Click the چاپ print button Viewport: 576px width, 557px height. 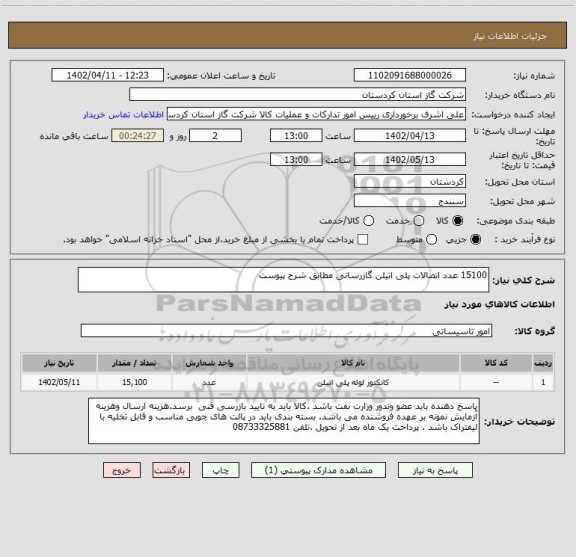pos(220,470)
